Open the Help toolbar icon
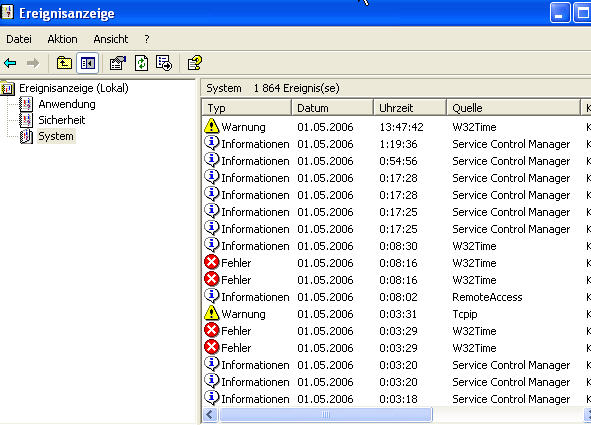The image size is (591, 425). [x=195, y=63]
